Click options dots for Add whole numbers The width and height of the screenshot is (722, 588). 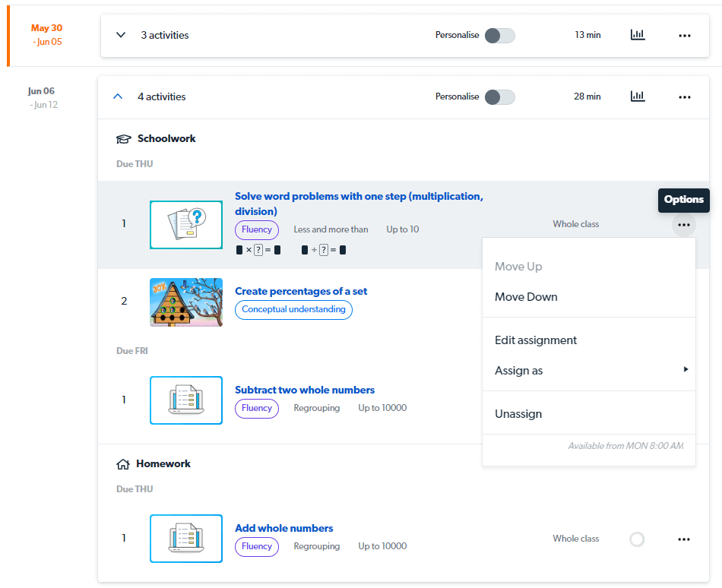(x=684, y=539)
